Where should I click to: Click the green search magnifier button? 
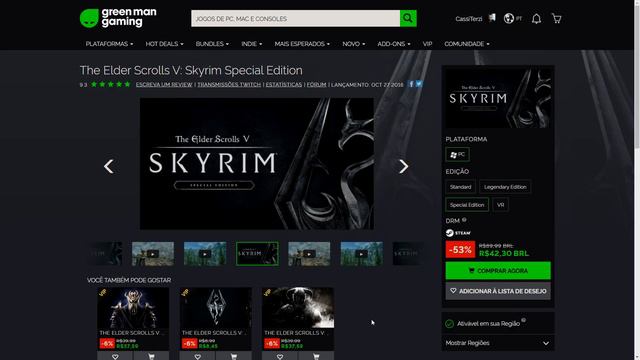(408, 18)
